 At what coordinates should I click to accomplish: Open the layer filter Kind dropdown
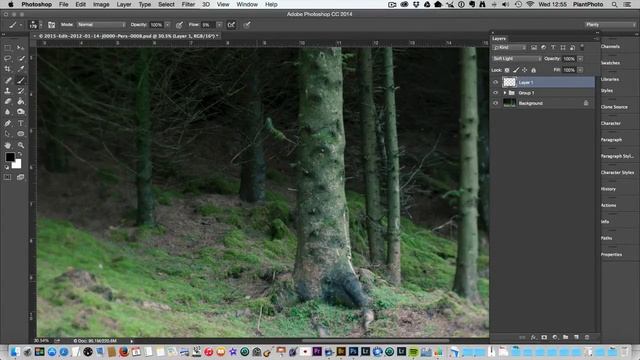click(509, 48)
